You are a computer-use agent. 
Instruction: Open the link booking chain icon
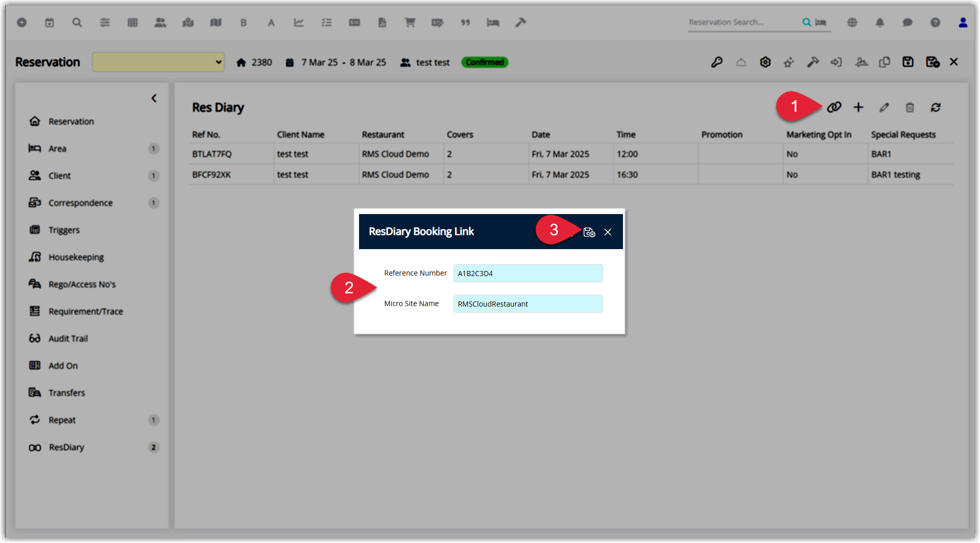click(x=834, y=107)
